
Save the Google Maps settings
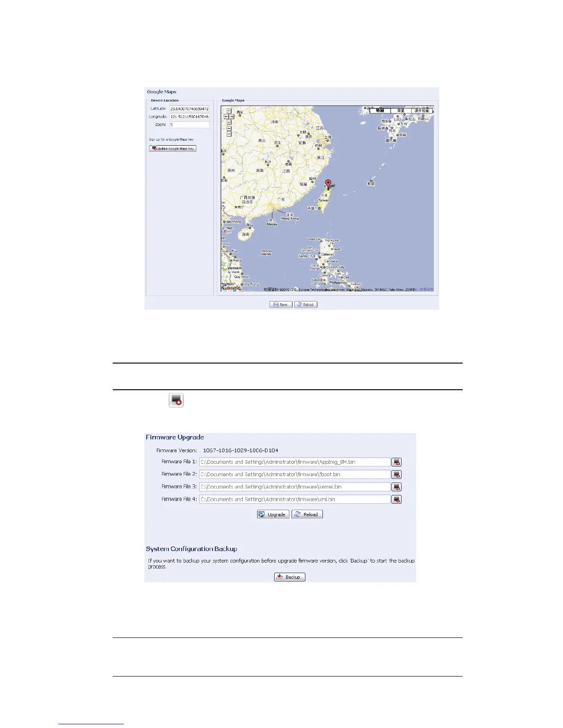tap(281, 304)
